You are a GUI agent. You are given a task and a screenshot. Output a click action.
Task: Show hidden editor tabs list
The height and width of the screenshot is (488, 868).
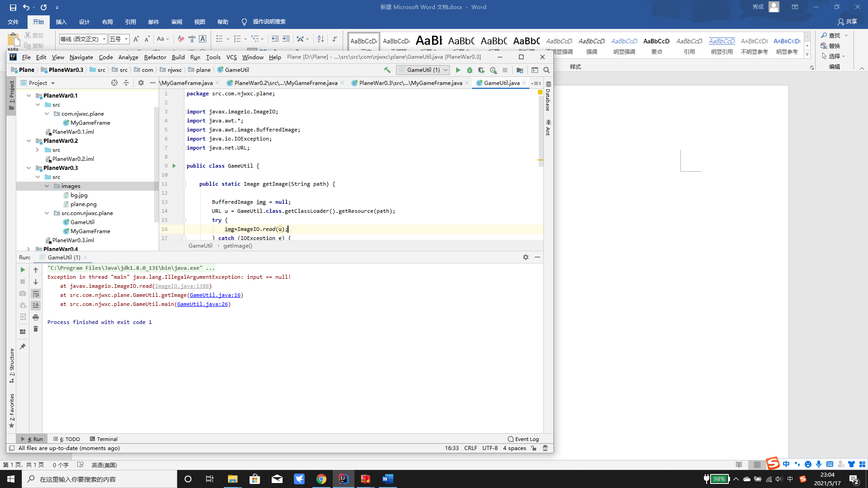[536, 83]
